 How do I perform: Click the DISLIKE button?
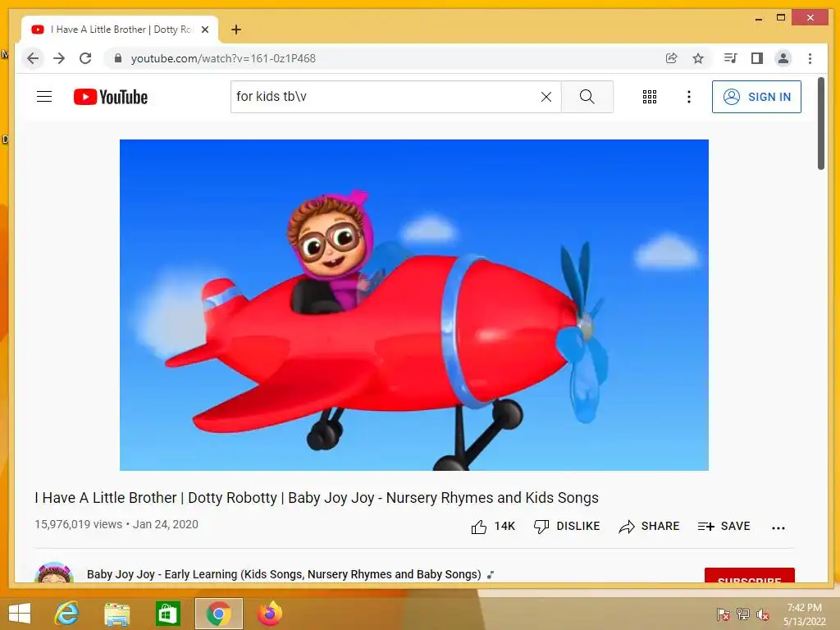(567, 527)
